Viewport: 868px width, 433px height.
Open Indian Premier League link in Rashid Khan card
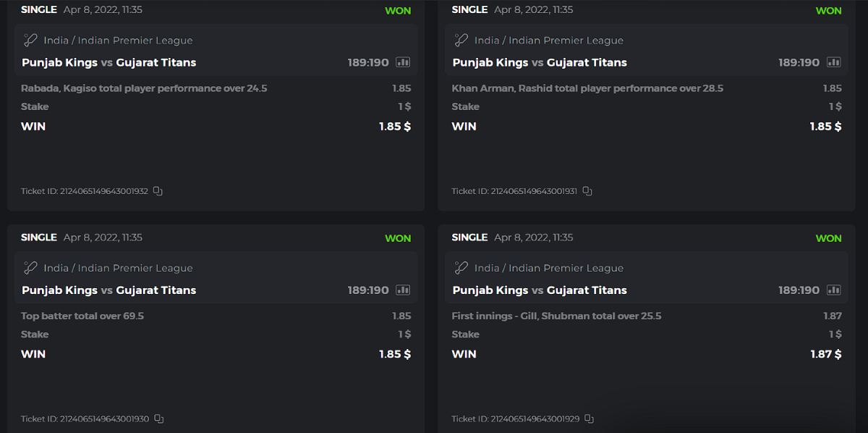click(566, 41)
